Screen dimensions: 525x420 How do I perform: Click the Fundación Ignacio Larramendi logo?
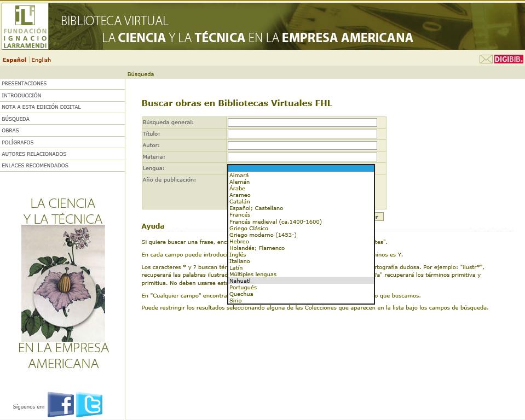[x=25, y=26]
